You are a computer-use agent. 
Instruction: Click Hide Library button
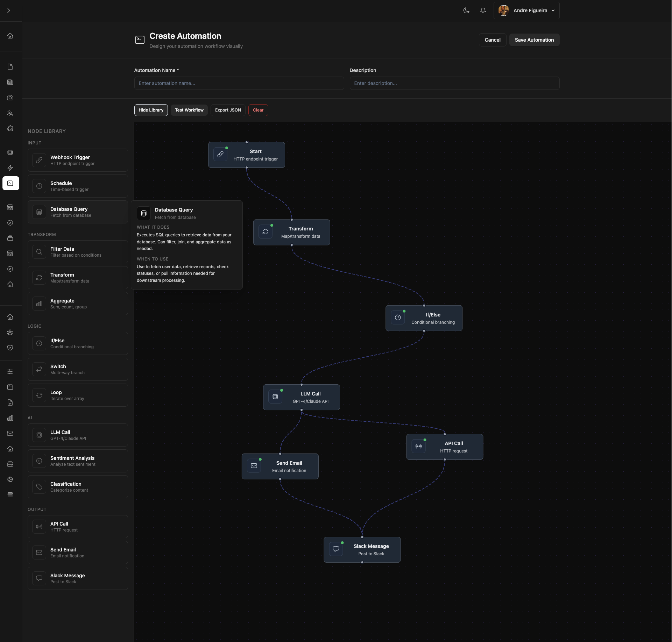(x=151, y=110)
